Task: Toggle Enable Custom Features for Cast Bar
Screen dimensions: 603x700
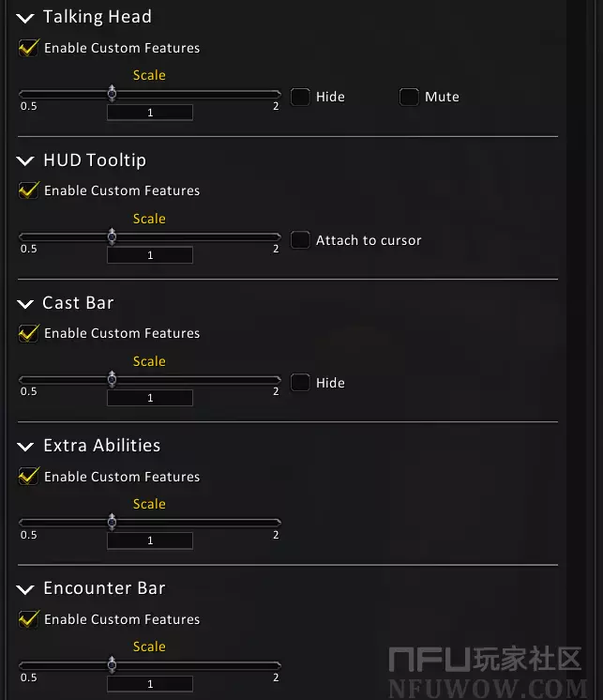Action: pos(29,334)
